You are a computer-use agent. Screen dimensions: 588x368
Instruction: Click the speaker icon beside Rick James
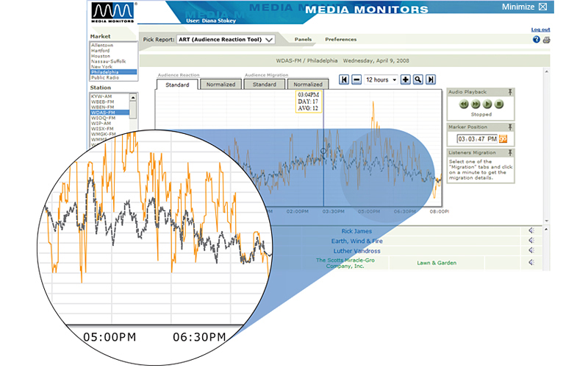(531, 230)
